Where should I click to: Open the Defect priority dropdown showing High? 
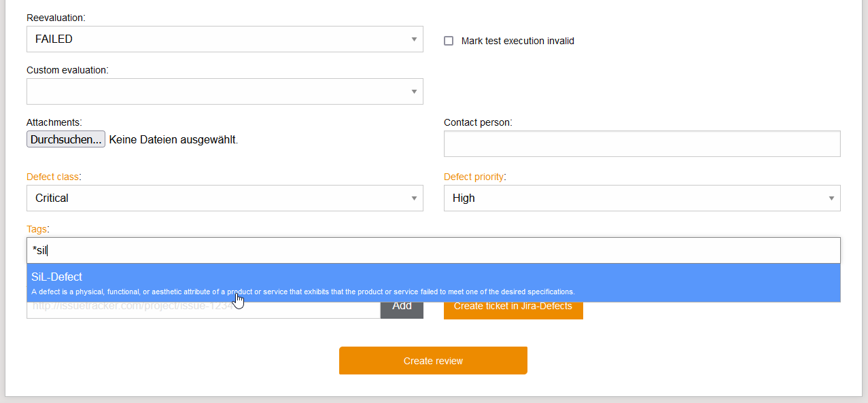pyautogui.click(x=642, y=198)
